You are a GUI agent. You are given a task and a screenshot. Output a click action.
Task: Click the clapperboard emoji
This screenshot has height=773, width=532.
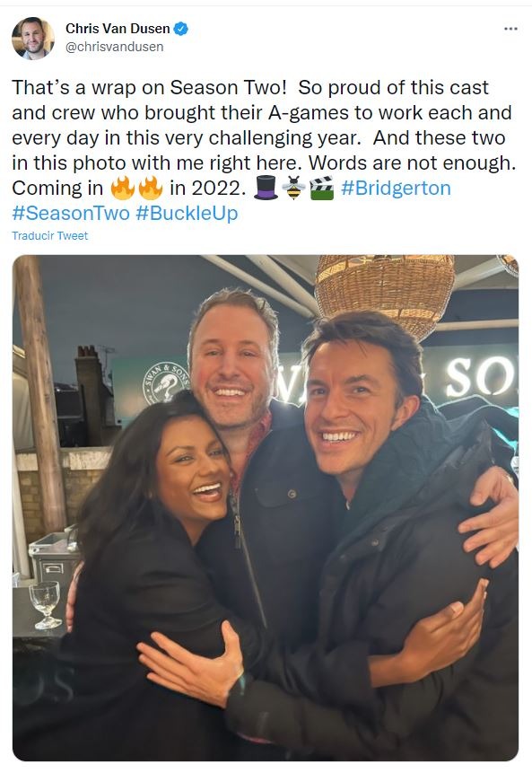click(x=322, y=188)
